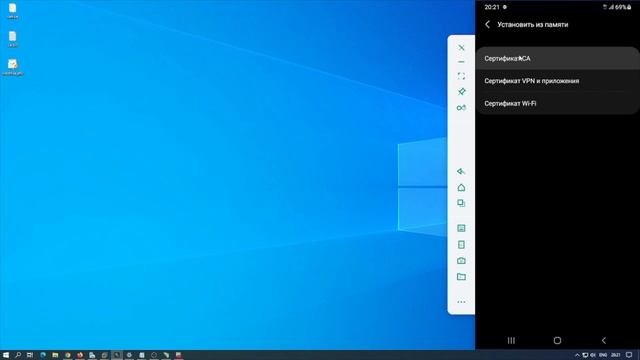Image resolution: width=640 pixels, height=360 pixels.
Task: Tap Android back navigation chevron at bottom
Action: coord(604,340)
